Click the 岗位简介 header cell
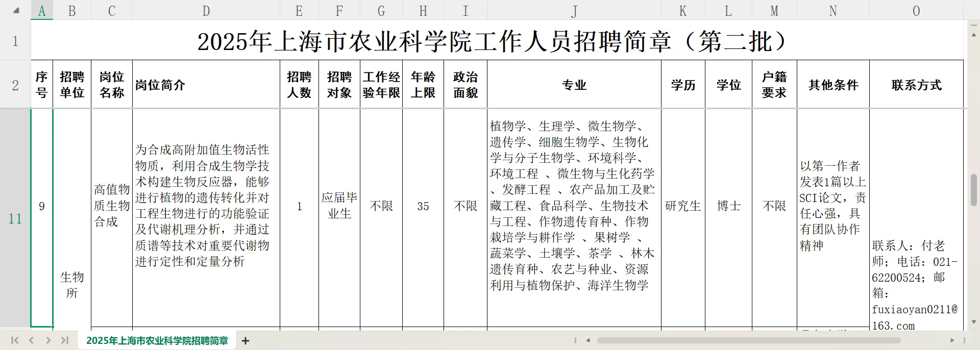 coord(206,85)
